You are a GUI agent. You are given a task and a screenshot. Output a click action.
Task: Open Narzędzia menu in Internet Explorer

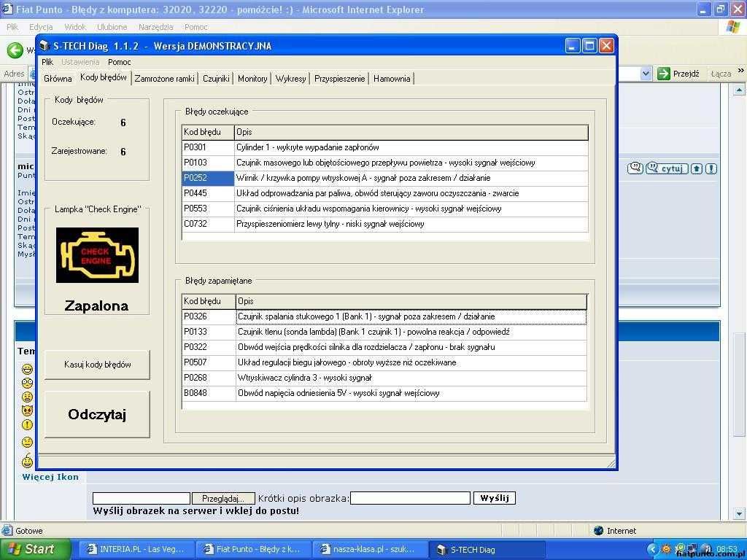click(156, 27)
